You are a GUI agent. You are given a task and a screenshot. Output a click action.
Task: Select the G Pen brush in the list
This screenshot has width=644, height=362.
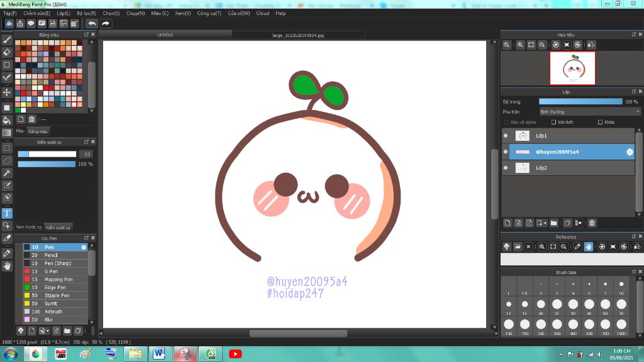pyautogui.click(x=55, y=271)
